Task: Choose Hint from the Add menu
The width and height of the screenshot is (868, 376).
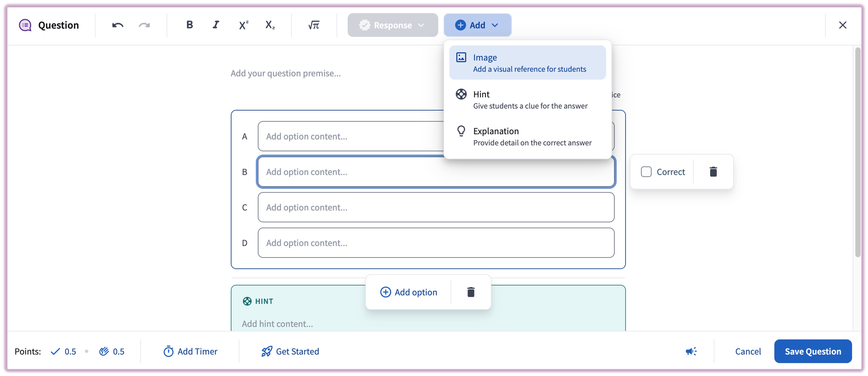Action: (527, 100)
